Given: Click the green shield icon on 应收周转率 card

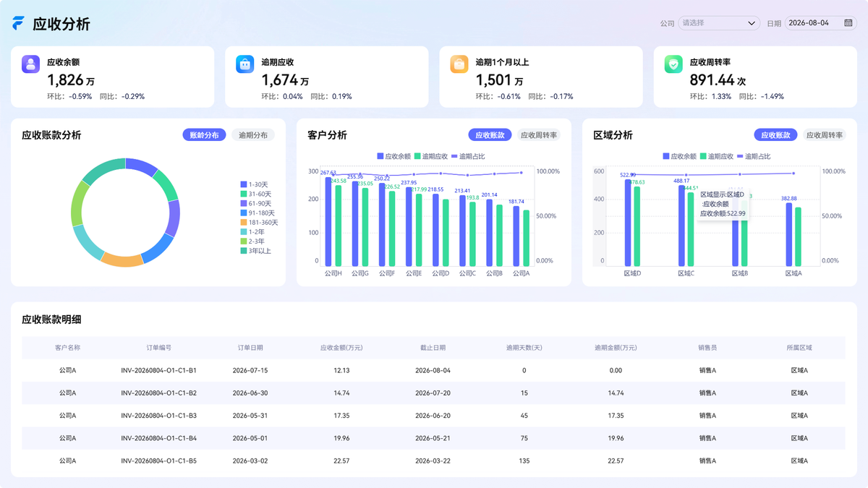Looking at the screenshot, I should pos(673,64).
